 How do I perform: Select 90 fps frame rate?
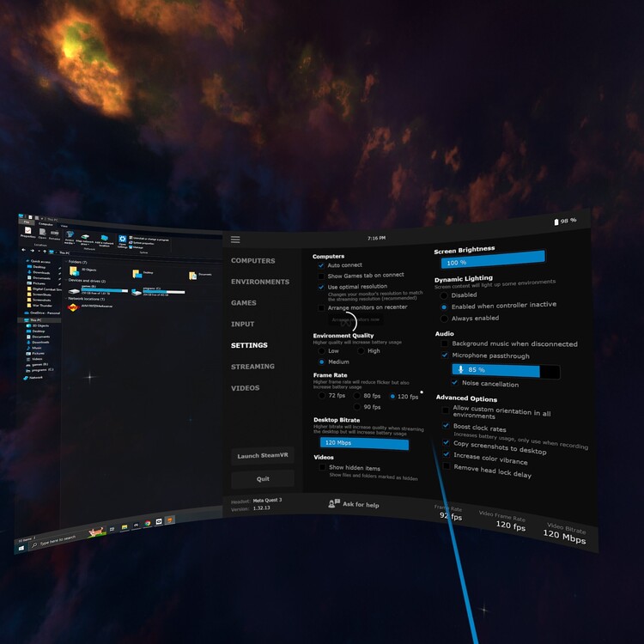[x=356, y=407]
